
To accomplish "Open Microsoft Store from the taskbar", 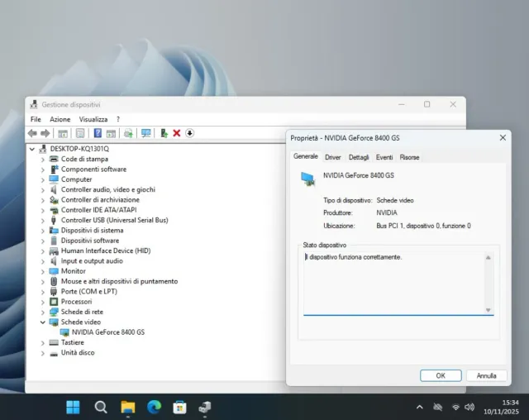I will click(x=179, y=407).
